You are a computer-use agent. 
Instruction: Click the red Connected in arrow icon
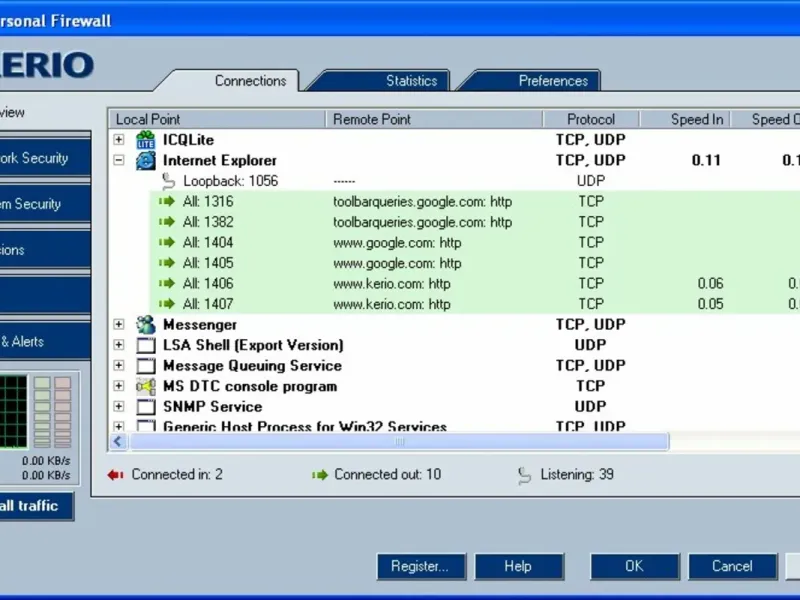click(x=115, y=475)
